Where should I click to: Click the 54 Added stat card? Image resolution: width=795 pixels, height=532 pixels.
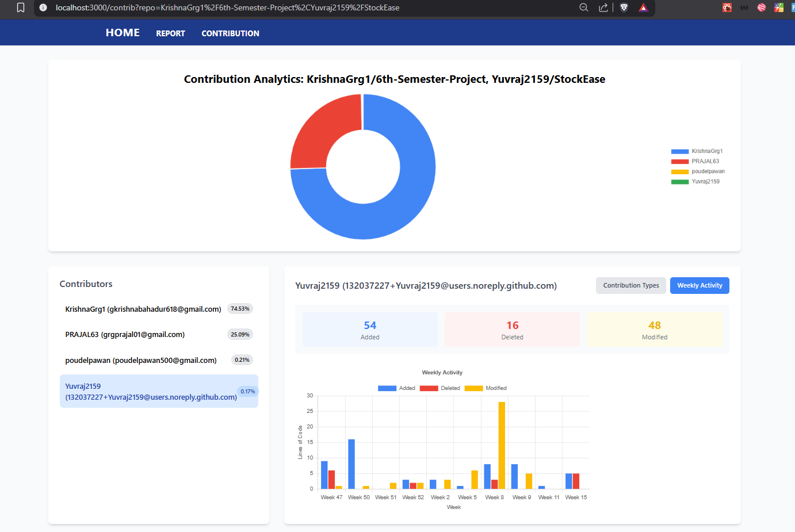pos(370,330)
